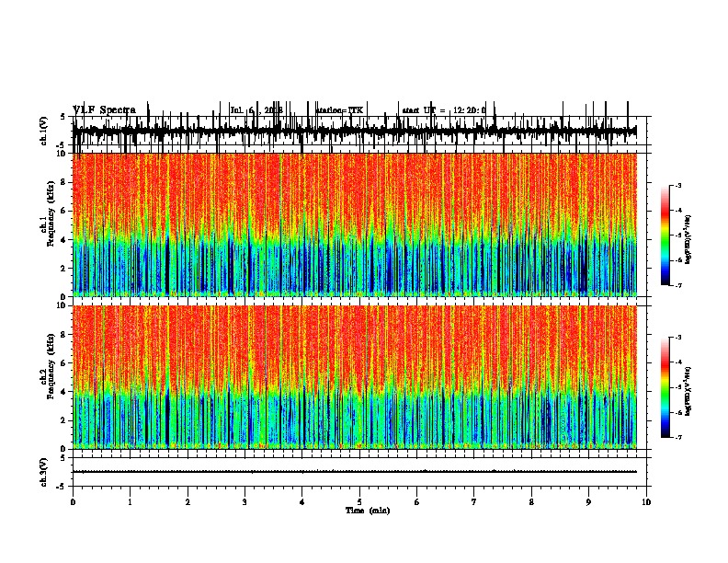Click the 'Time (min)' x-axis label
Viewport: 728px width, 563px height.
pos(368,511)
